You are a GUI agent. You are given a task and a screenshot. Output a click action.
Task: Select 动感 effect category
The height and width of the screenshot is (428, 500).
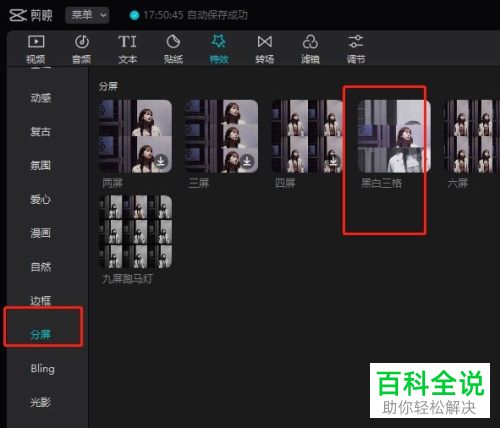41,98
